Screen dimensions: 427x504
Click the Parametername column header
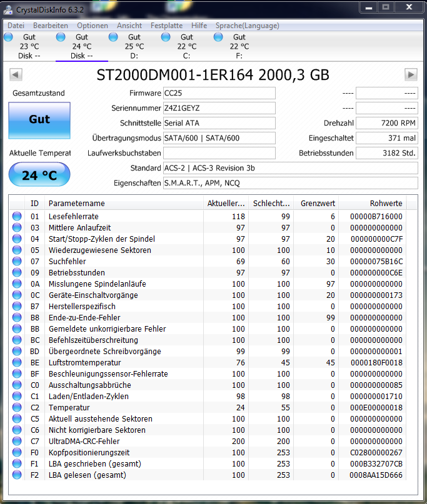tap(124, 203)
